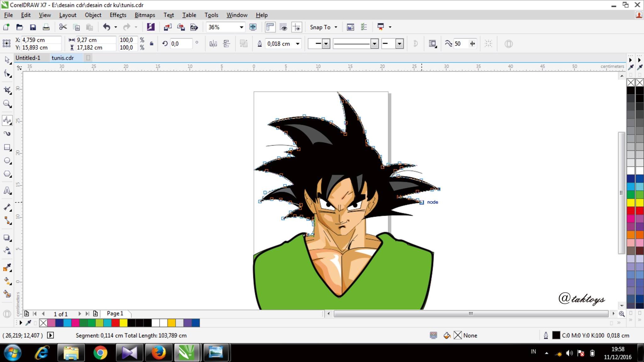The height and width of the screenshot is (362, 644).
Task: Click the Full-screen preview icon
Action: [253, 27]
